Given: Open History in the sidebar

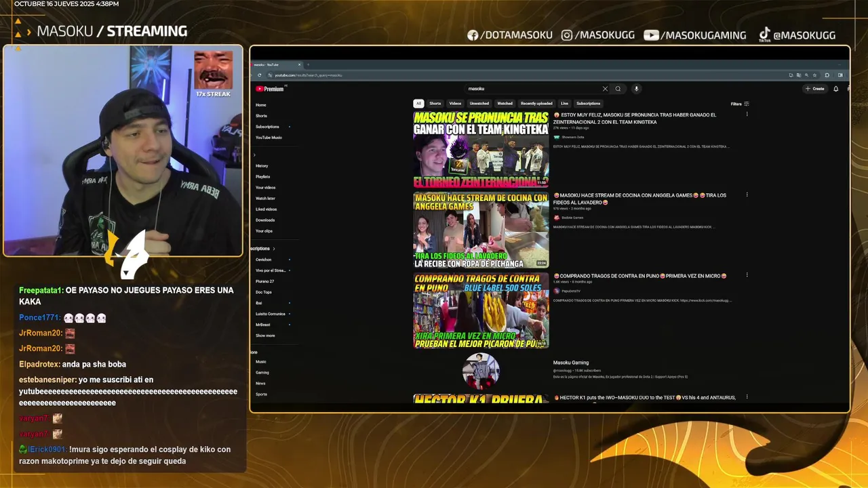Looking at the screenshot, I should click(262, 166).
